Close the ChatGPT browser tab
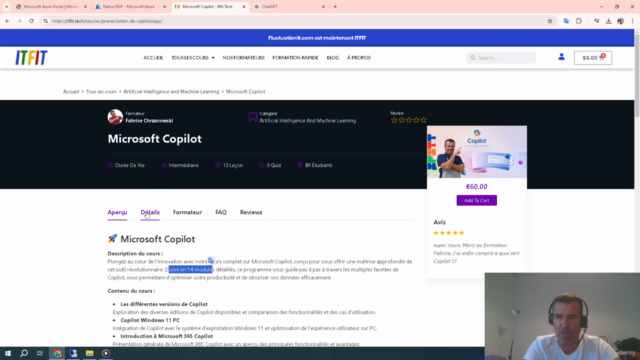The height and width of the screenshot is (360, 640). 323,7
